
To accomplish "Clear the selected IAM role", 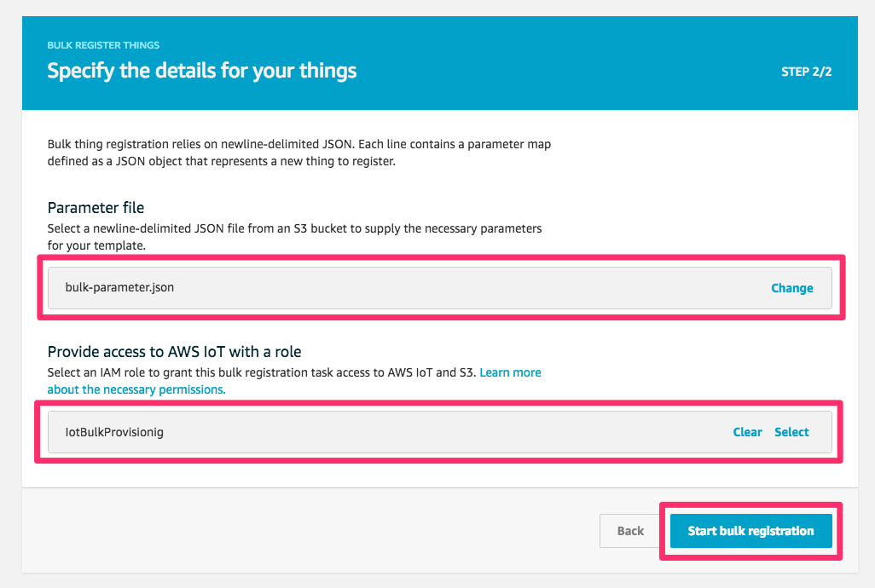I will click(747, 432).
